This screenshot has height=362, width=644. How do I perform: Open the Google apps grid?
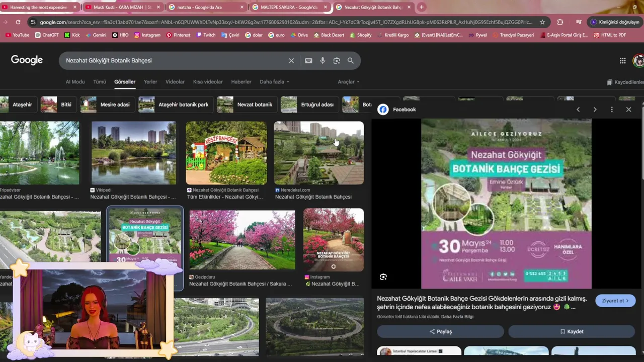click(x=623, y=61)
